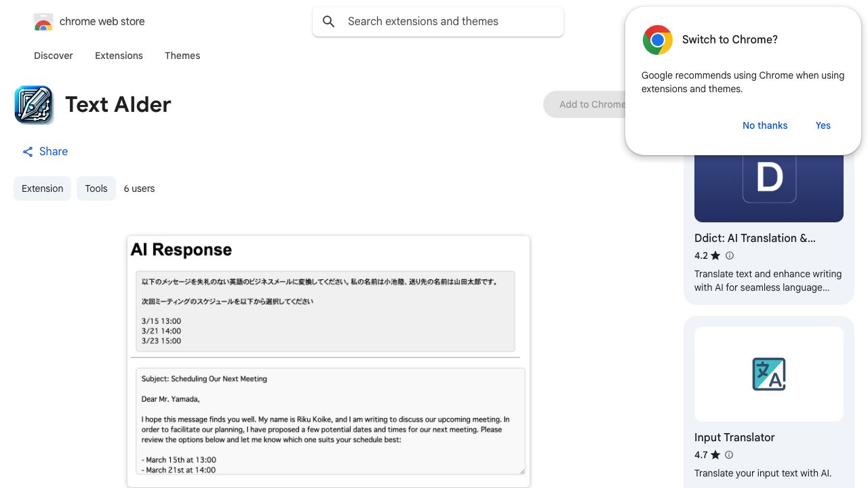Click the 4.7 rating value
This screenshot has width=868, height=488.
(701, 455)
